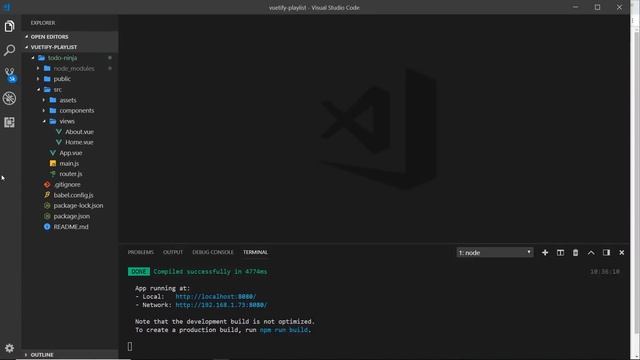Click the icon beside router.js
Image resolution: width=640 pixels, height=360 pixels.
(x=53, y=174)
